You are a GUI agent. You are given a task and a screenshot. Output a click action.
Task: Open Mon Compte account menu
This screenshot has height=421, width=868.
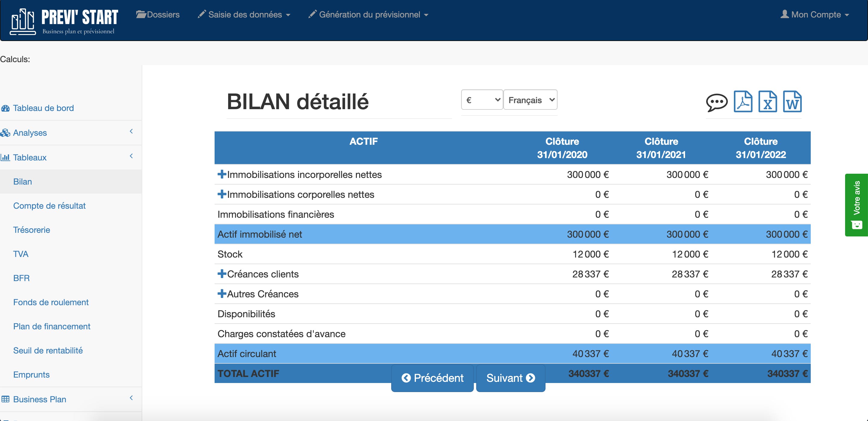point(815,14)
